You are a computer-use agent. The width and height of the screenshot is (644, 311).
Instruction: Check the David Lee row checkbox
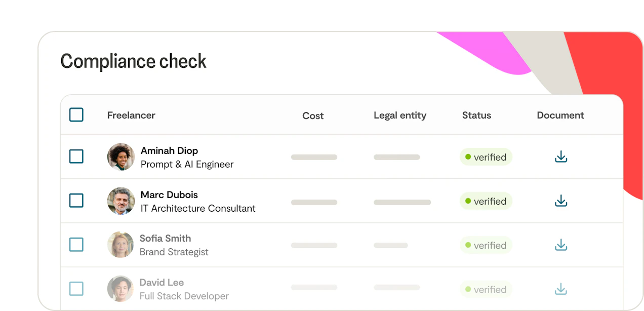tap(76, 289)
